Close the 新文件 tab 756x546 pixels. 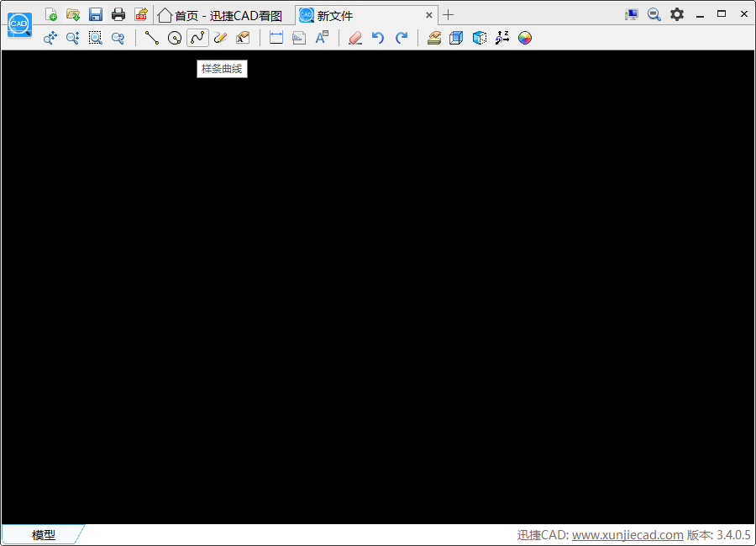pyautogui.click(x=429, y=15)
